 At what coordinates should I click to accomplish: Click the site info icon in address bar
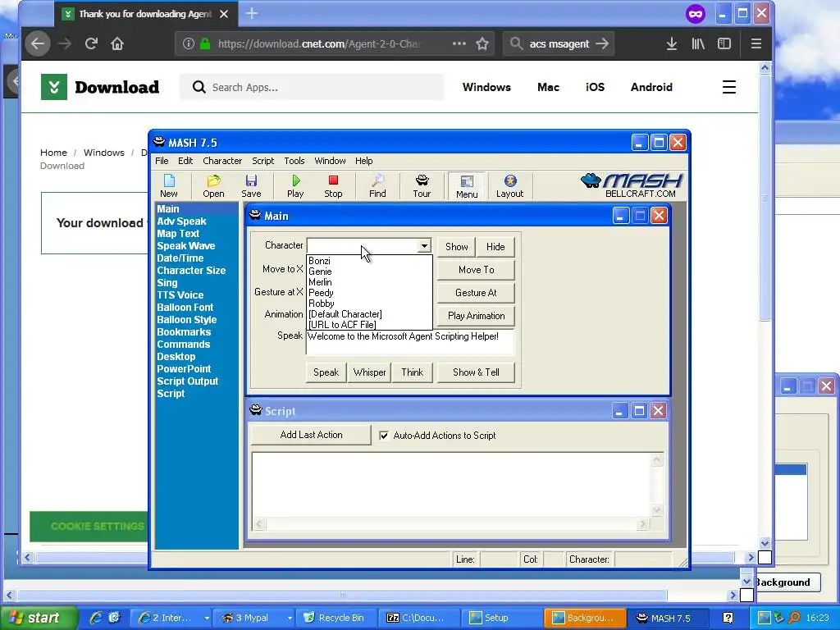pyautogui.click(x=188, y=43)
